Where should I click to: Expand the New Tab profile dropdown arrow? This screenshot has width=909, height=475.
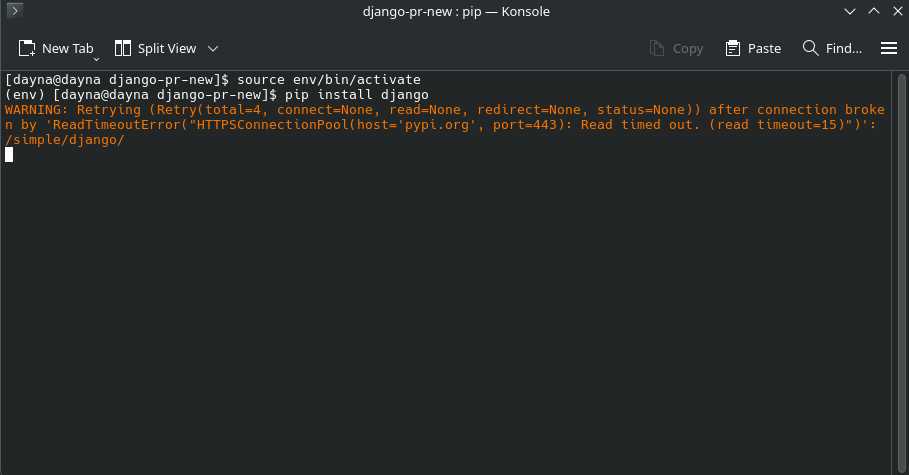(x=96, y=59)
